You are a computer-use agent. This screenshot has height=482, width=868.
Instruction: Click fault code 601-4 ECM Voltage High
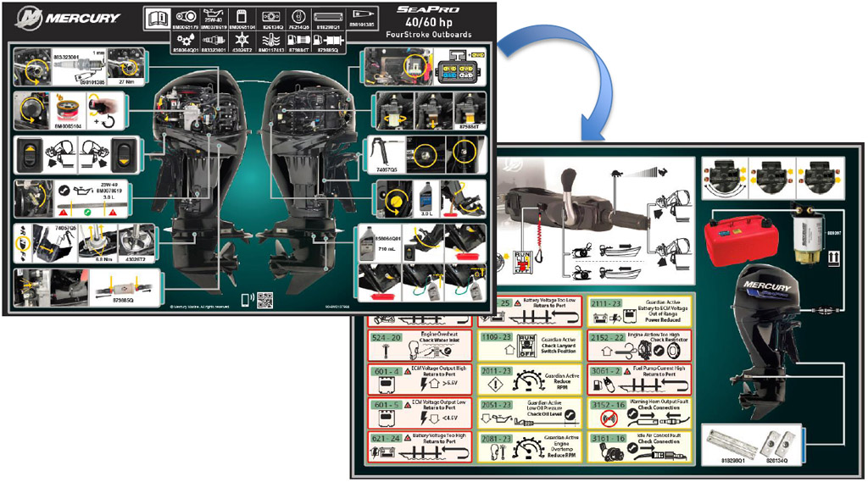420,379
